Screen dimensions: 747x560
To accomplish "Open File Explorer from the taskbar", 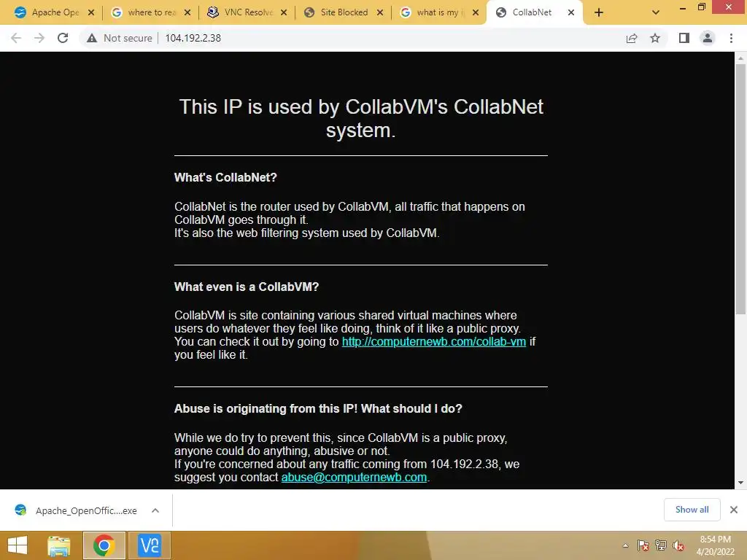I will [59, 545].
